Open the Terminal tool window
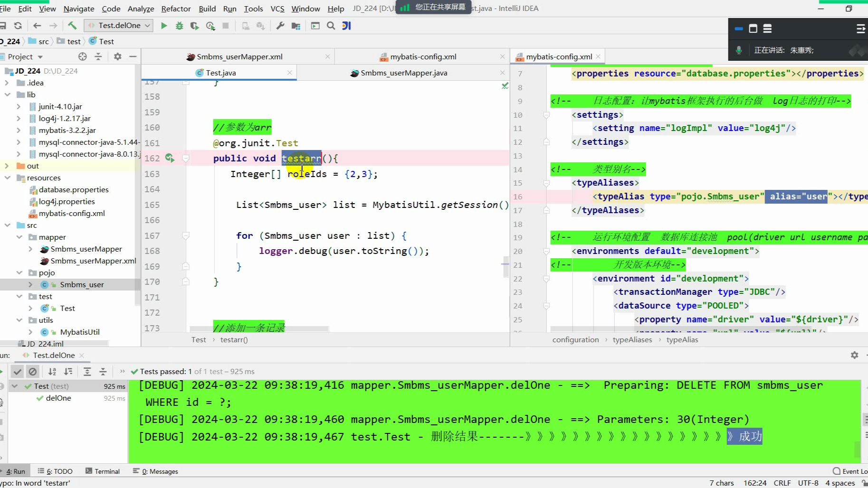868x488 pixels. click(x=103, y=471)
